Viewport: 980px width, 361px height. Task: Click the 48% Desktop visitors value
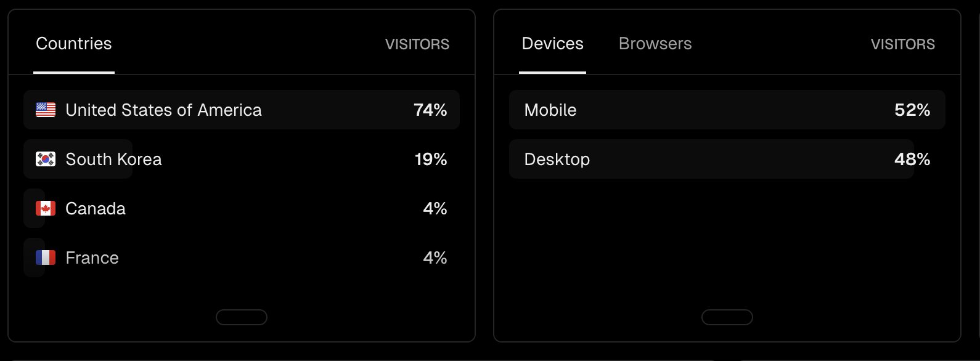912,159
